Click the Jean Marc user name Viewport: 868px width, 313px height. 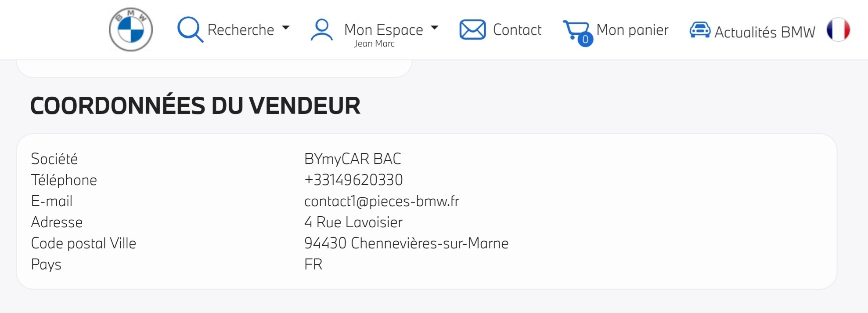click(x=375, y=44)
